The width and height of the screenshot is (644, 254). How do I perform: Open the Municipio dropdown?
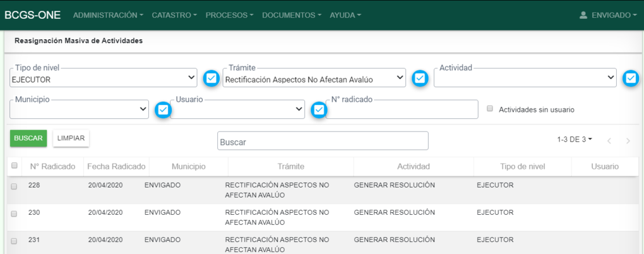pos(79,110)
